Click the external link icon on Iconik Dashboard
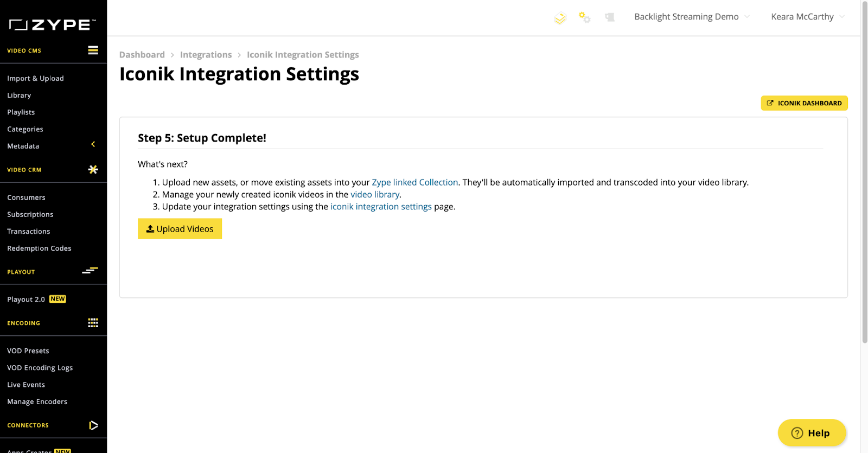The height and width of the screenshot is (453, 868). click(770, 103)
